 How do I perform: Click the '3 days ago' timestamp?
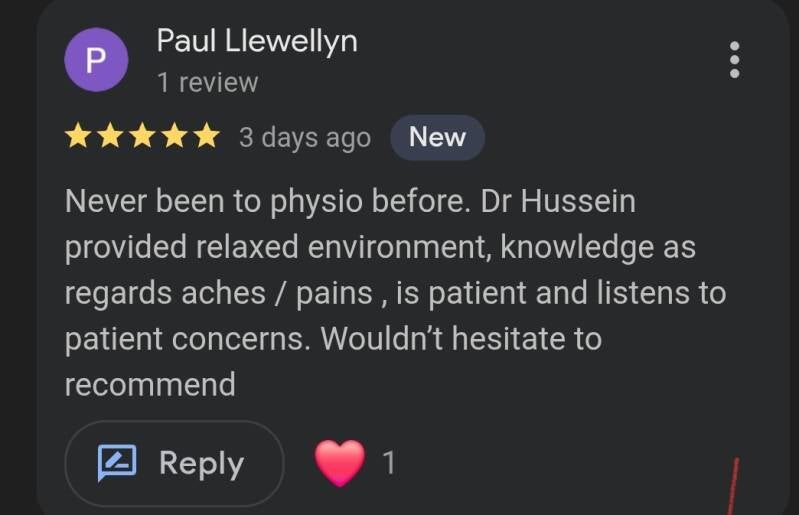tap(305, 138)
